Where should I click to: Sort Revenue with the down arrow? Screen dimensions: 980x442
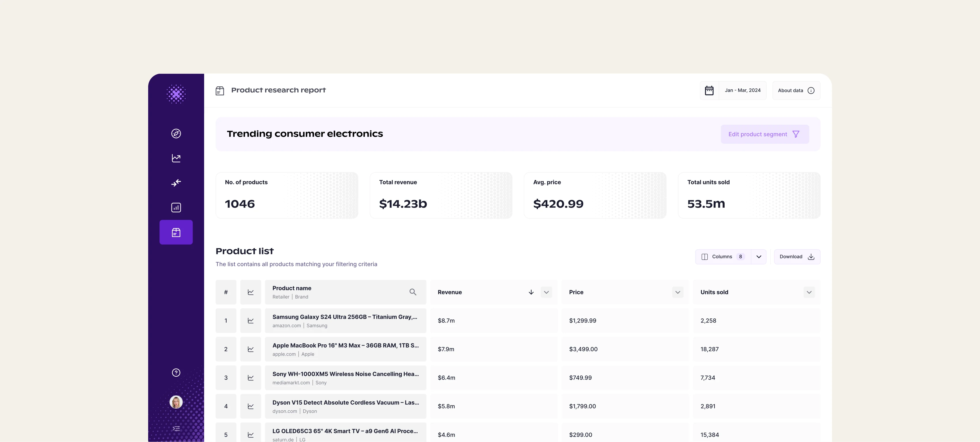[531, 292]
